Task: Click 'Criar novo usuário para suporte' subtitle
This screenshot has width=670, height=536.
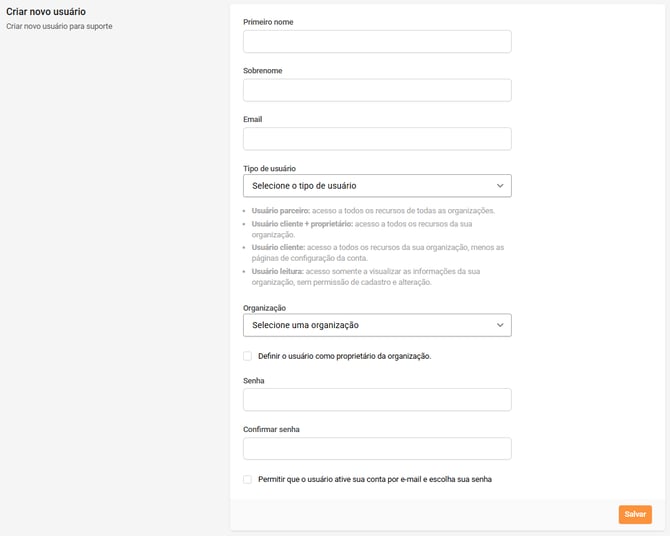Action: tap(59, 26)
